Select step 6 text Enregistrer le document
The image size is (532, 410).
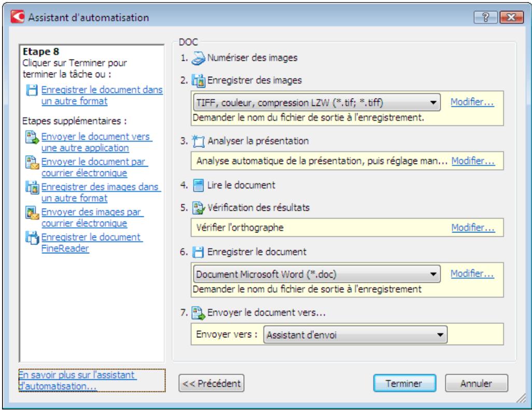coord(257,252)
